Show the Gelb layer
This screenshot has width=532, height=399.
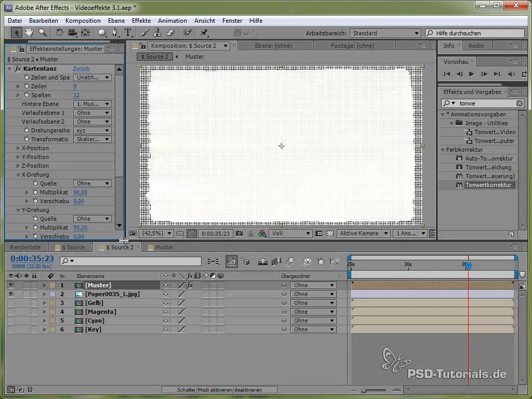coord(11,303)
